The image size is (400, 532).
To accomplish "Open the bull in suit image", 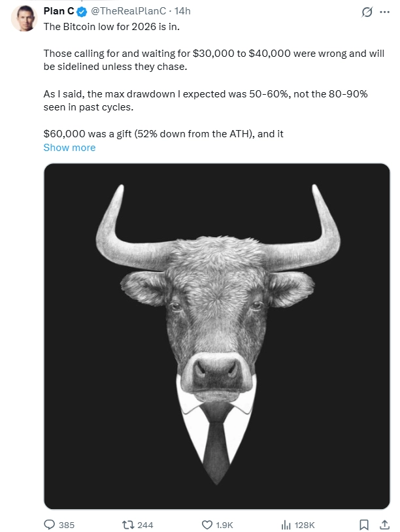I will coord(216,336).
